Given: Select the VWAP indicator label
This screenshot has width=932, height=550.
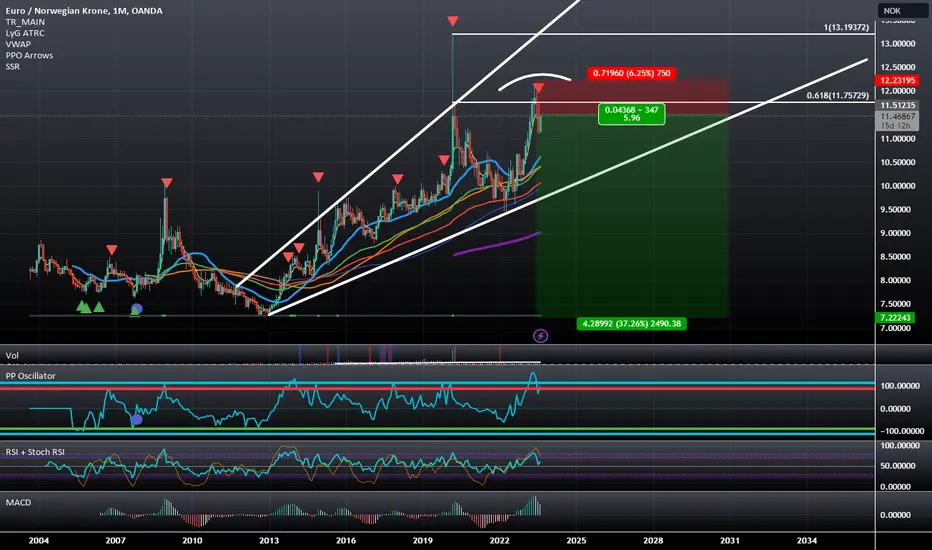Looking at the screenshot, I should (18, 44).
